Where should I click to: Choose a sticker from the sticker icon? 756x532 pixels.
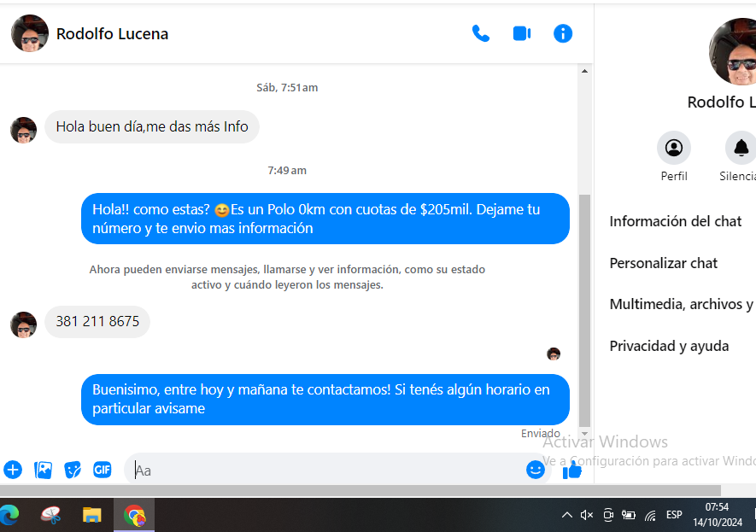click(x=73, y=470)
